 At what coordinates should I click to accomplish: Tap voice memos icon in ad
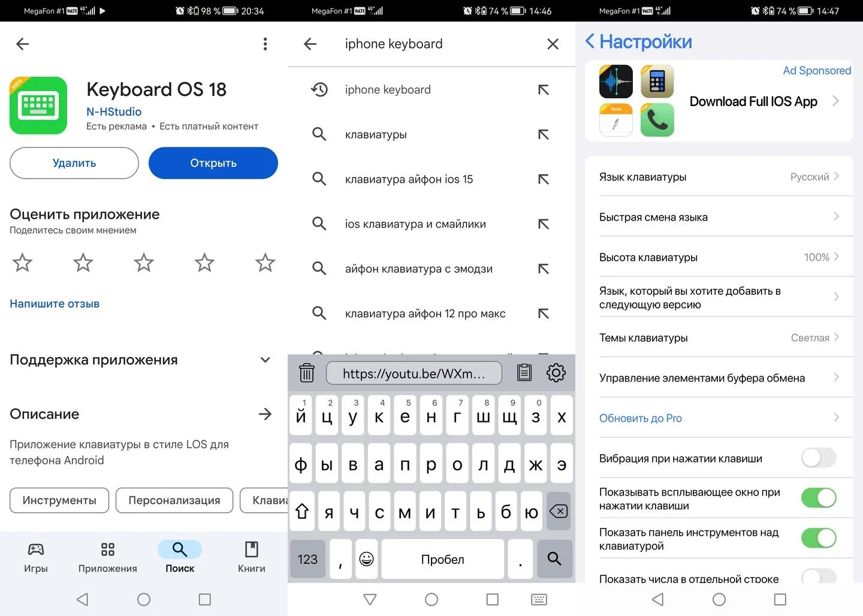(616, 81)
